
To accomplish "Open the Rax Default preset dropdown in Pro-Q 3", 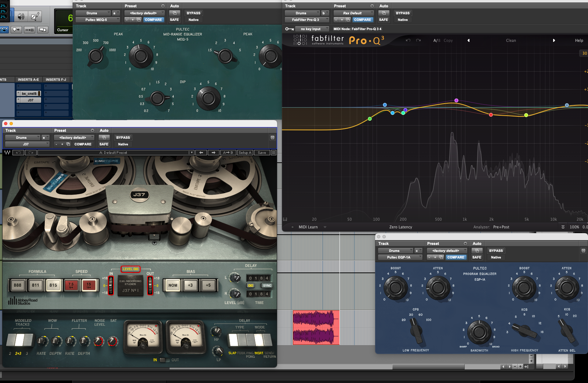I will tap(354, 13).
